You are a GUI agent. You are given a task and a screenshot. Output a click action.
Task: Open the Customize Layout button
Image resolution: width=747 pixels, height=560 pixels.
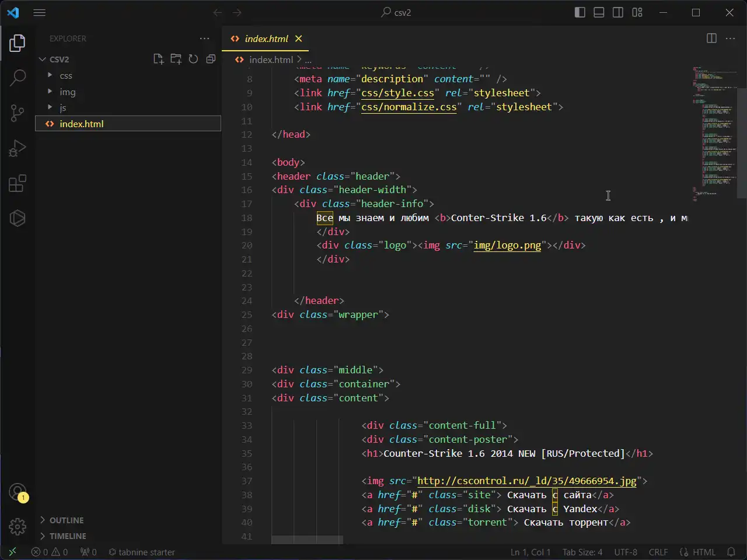click(x=637, y=12)
